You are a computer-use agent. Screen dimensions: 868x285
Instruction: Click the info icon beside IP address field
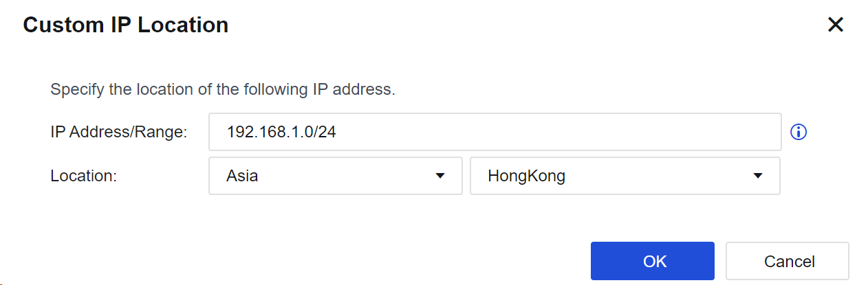click(x=799, y=132)
